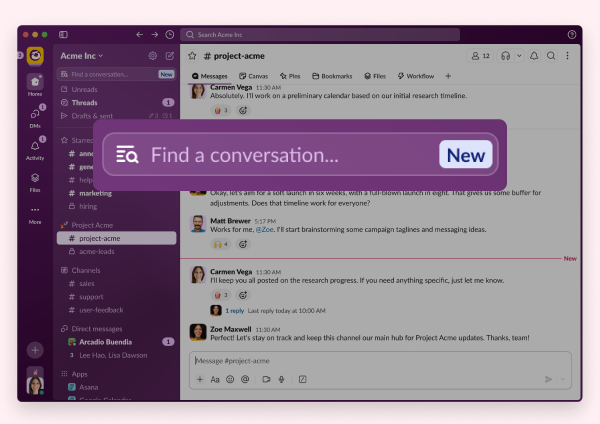Record a video clip icon
Screen dimensions: 600x424
(266, 379)
